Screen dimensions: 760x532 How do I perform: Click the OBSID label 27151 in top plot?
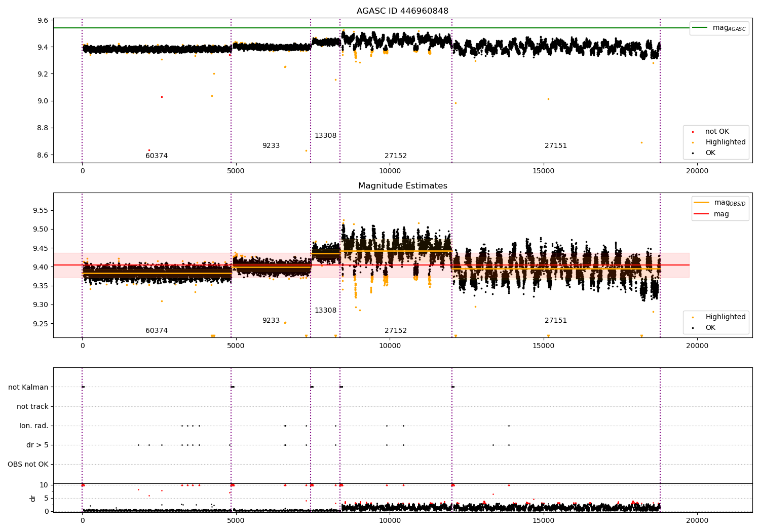[x=556, y=146]
